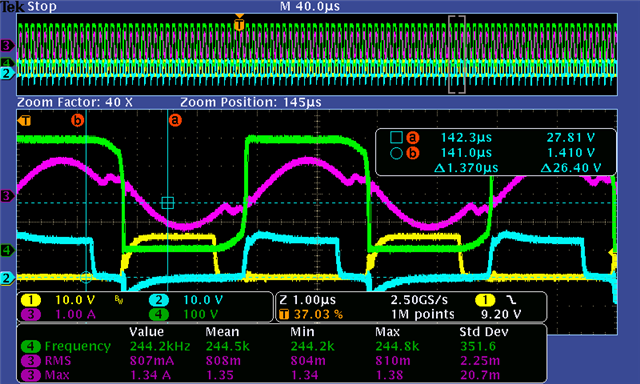Click the orange trigger T marker in overview

click(239, 24)
